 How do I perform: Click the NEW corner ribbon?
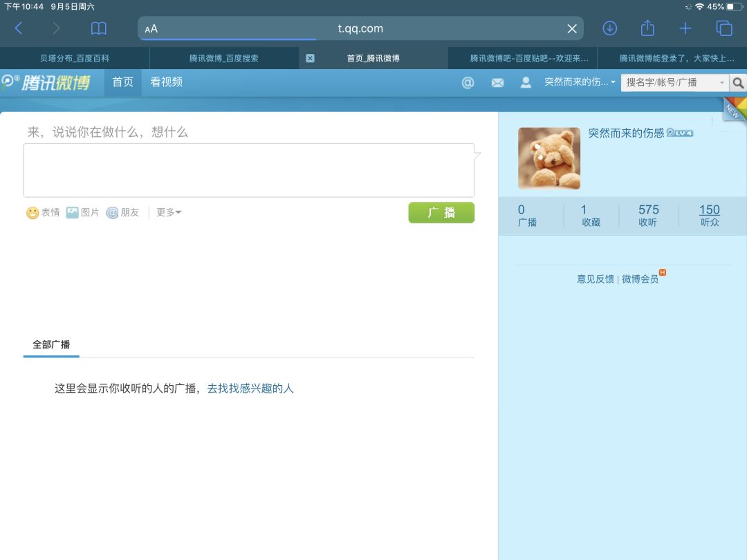(734, 109)
